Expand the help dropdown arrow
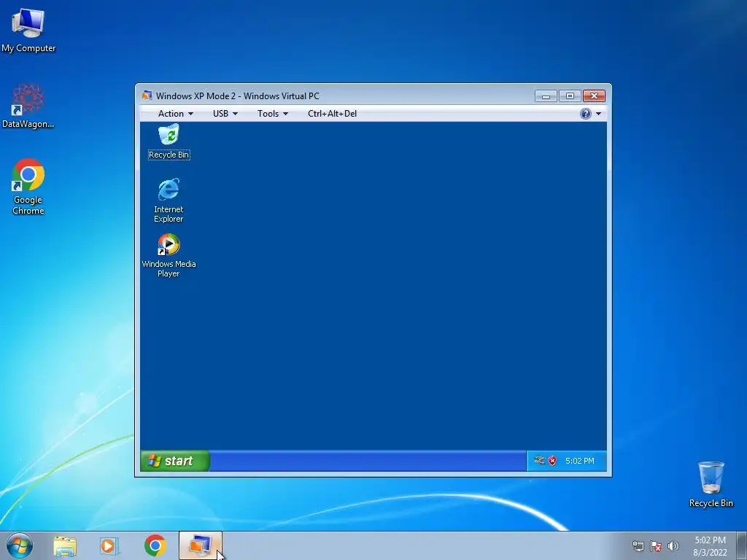Viewport: 747px width, 560px height. click(598, 114)
